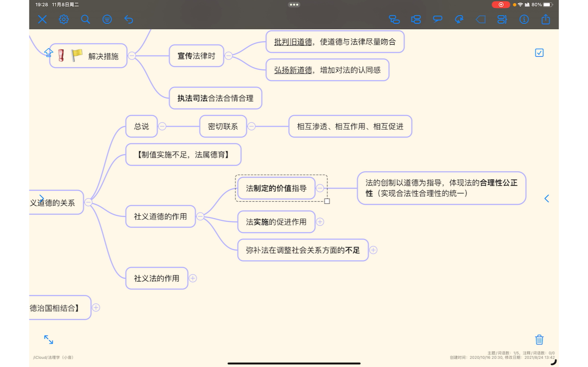Open the settings gear in toolbar
The image size is (588, 367).
64,19
